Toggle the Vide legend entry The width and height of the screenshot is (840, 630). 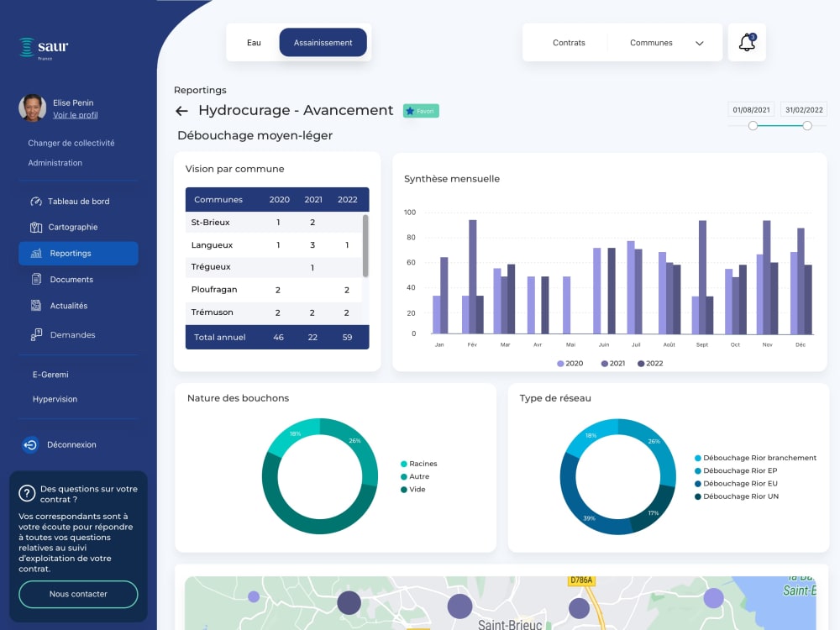[413, 489]
